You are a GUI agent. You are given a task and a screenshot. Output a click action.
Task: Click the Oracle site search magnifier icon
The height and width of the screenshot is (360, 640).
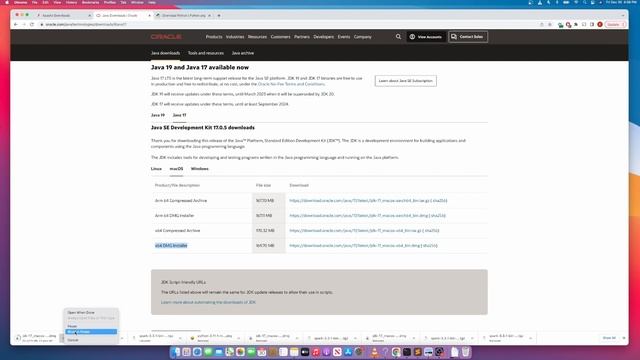[x=398, y=37]
